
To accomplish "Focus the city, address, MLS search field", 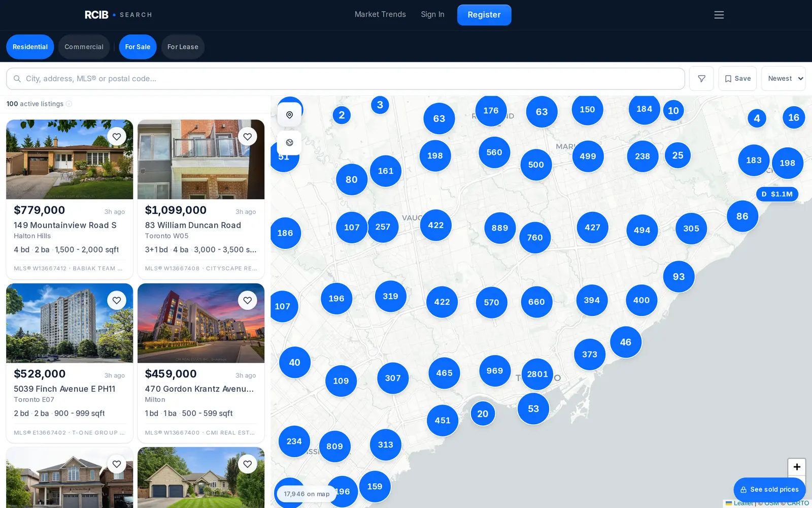I will pos(345,79).
